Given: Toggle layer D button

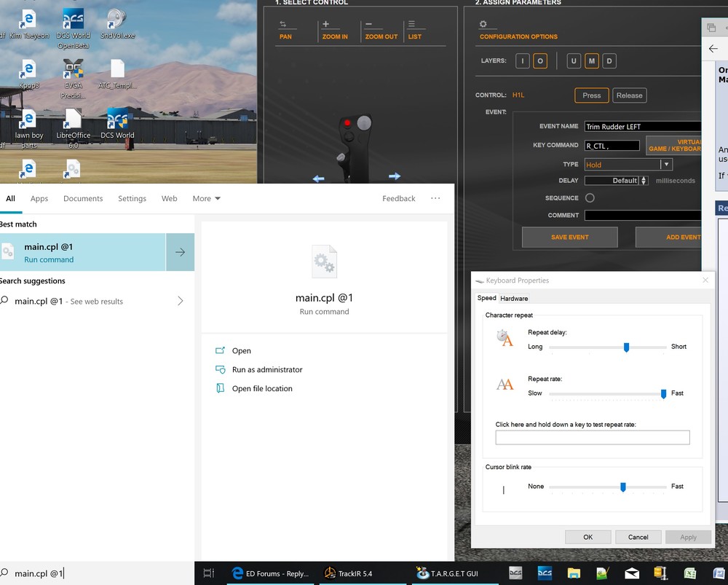Looking at the screenshot, I should point(609,61).
